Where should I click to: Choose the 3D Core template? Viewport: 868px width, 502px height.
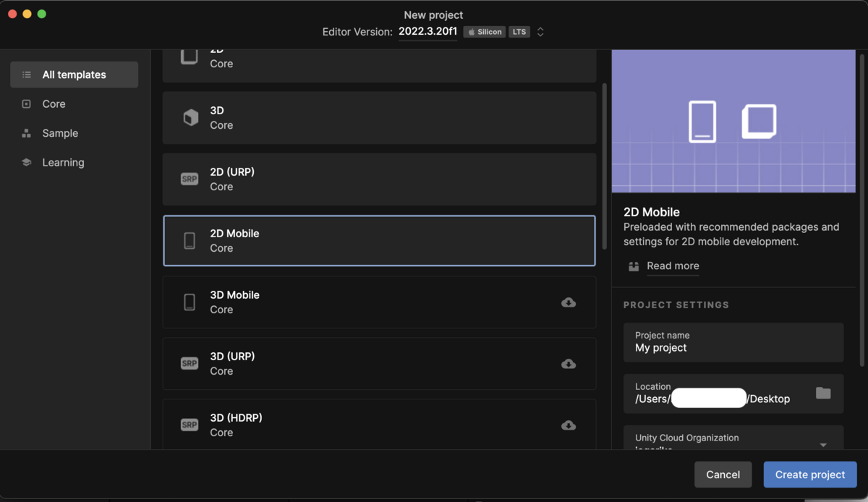click(x=379, y=118)
